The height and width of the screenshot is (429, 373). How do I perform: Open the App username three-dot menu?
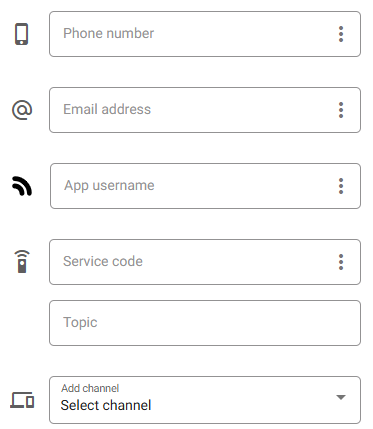coord(341,186)
